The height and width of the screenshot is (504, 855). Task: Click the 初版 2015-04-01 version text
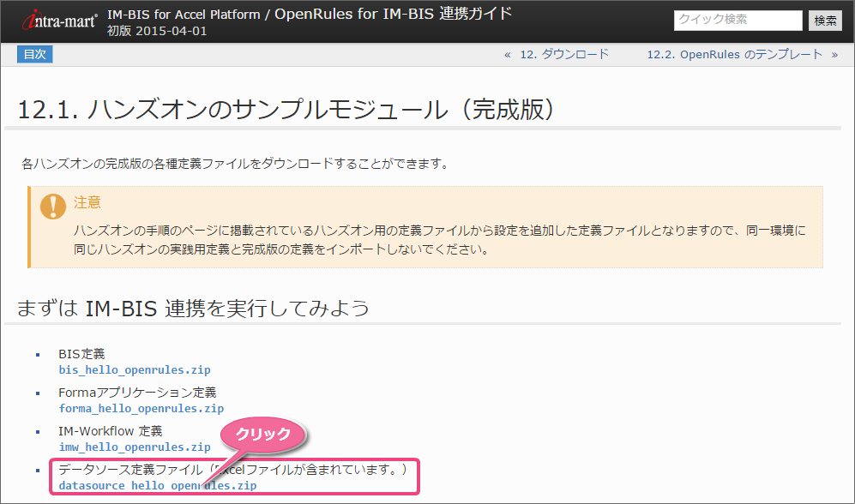point(157,31)
